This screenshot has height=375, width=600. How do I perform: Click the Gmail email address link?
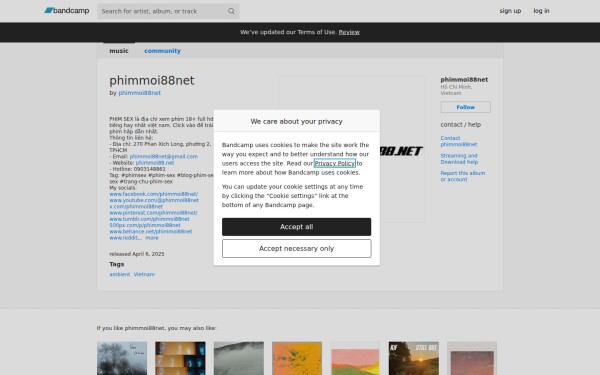point(163,157)
